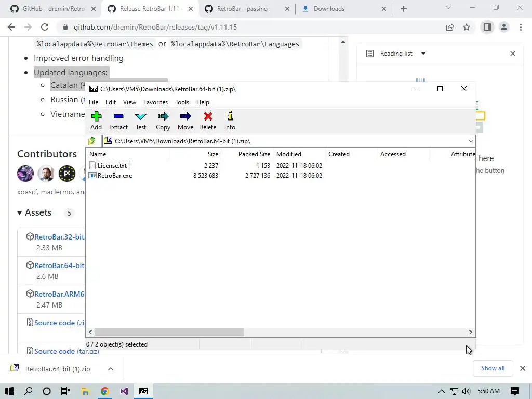Click the Move toolbar icon in 7-Zip
Screen dimensions: 532x399
185,116
